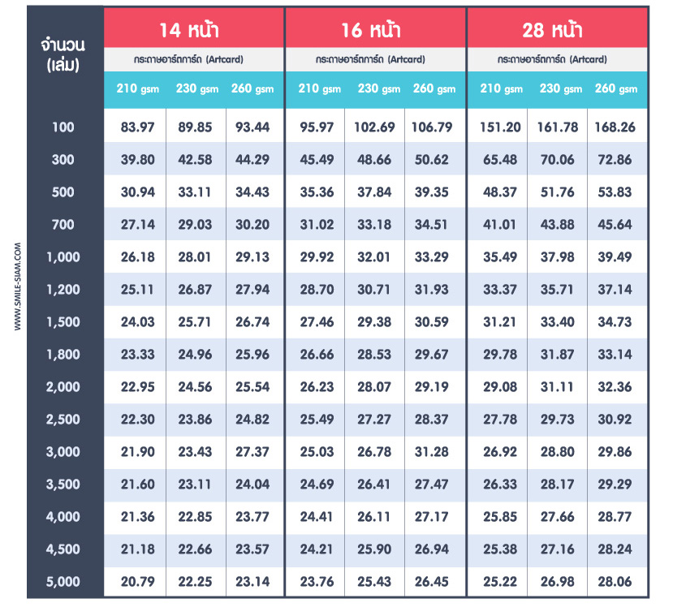
Task: Click the จำนวน (เล่ม) header cell
Action: [x=63, y=54]
